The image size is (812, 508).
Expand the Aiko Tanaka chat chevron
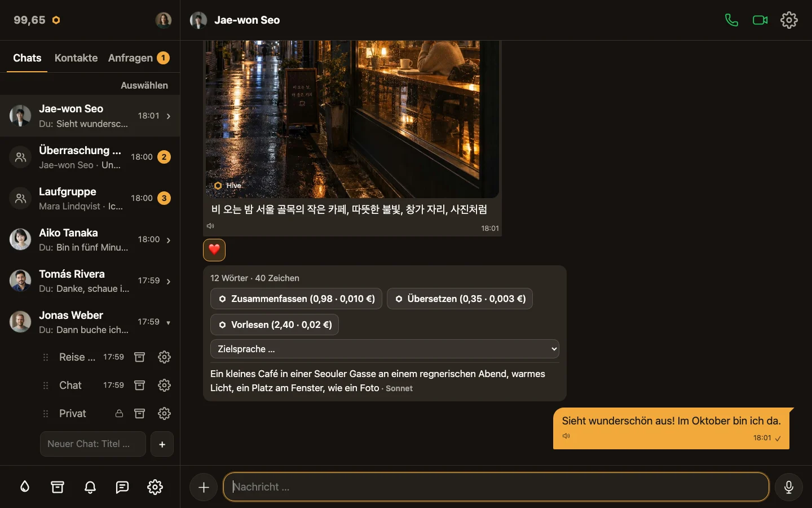[x=169, y=240]
